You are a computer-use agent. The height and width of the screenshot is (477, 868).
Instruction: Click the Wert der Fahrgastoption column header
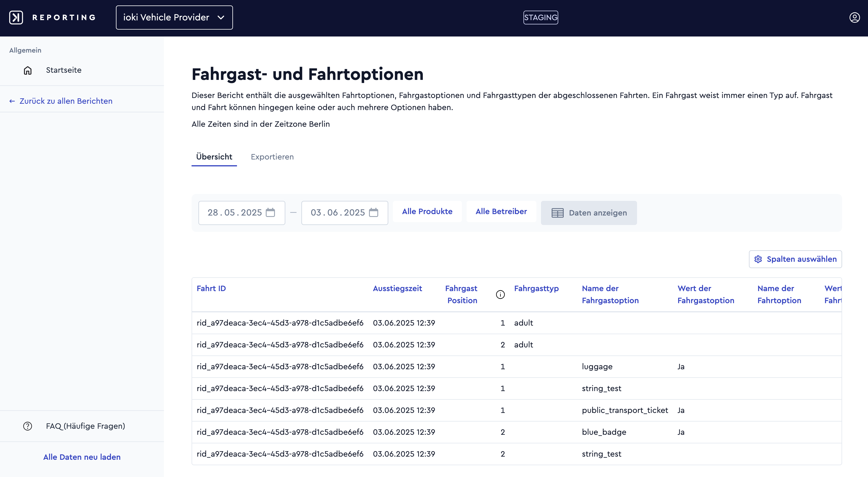[x=706, y=295]
